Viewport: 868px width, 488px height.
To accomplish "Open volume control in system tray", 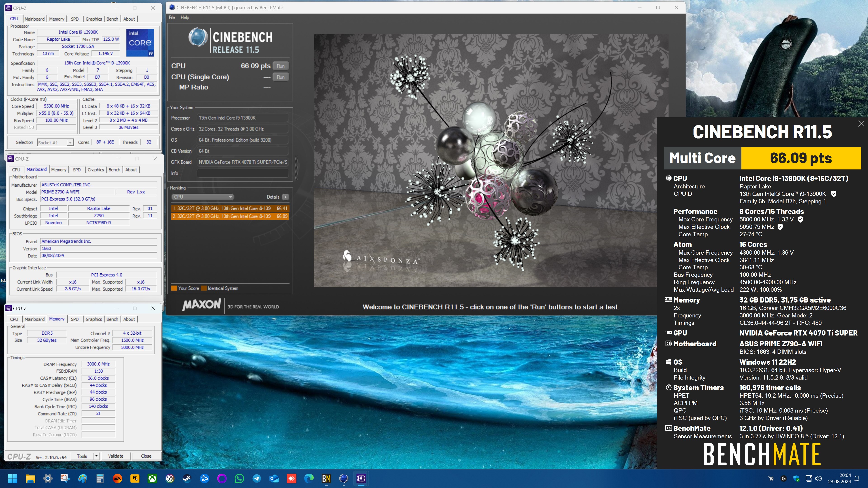I will coord(818,479).
